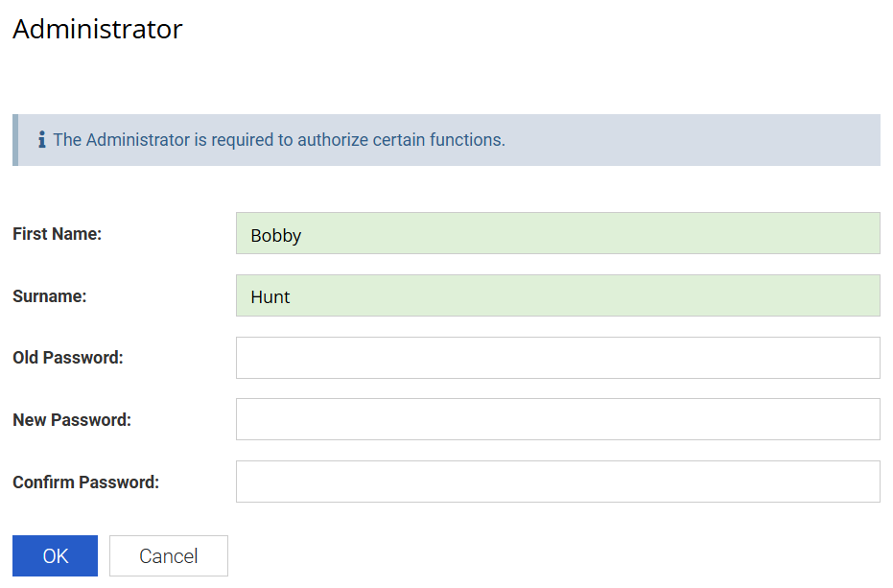893x588 pixels.
Task: Click the accent bar on the info banner's left edge
Action: point(15,140)
